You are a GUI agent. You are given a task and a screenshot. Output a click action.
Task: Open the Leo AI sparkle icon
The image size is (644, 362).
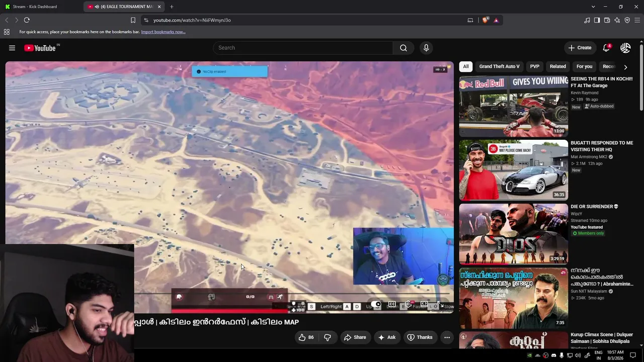(617, 20)
